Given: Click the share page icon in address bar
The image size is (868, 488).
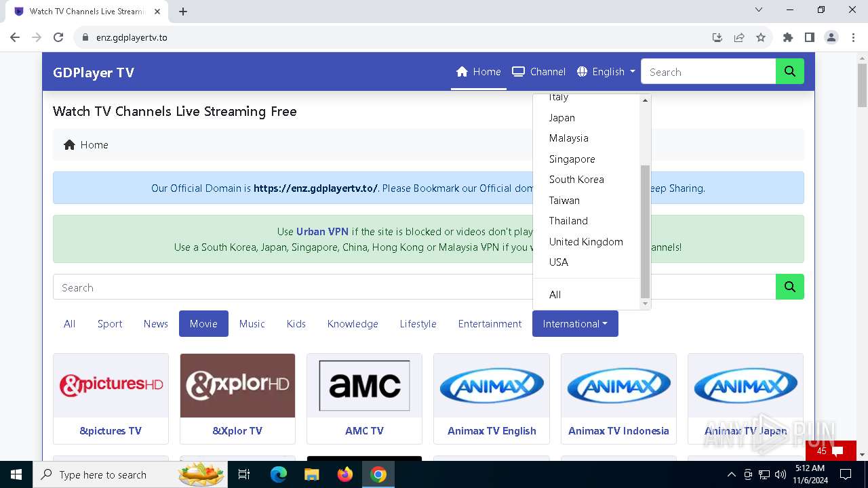Looking at the screenshot, I should point(739,37).
